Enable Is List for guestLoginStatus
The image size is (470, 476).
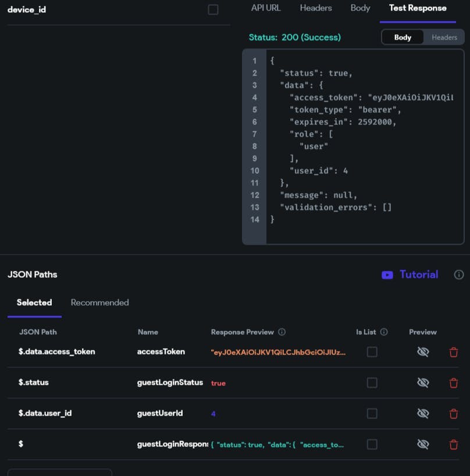click(x=372, y=383)
